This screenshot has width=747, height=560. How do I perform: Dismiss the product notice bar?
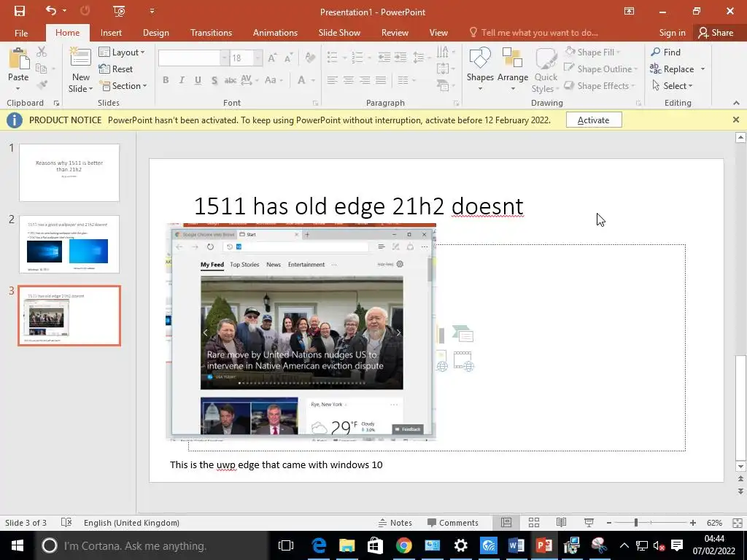point(735,120)
